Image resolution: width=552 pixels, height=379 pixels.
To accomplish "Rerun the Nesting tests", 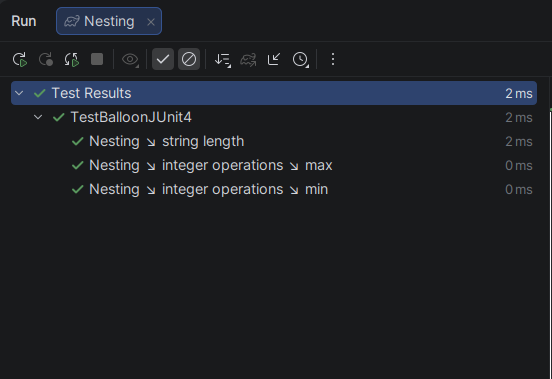I will [20, 59].
